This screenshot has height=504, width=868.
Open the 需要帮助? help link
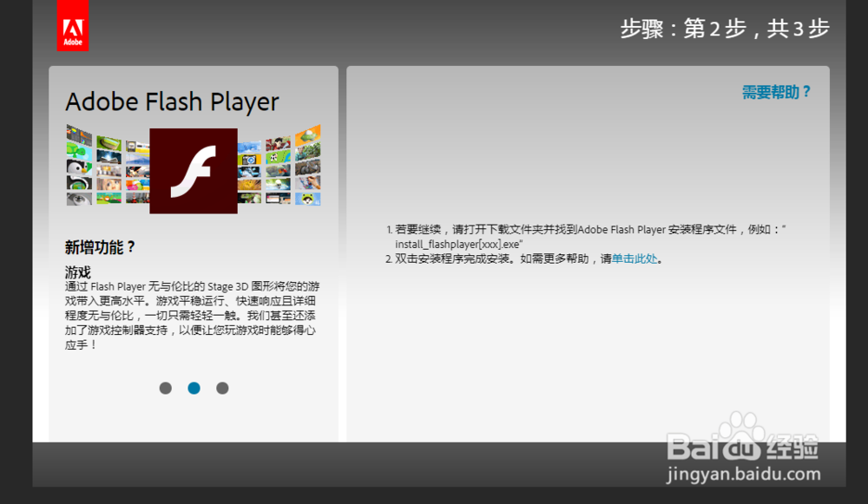pos(776,92)
